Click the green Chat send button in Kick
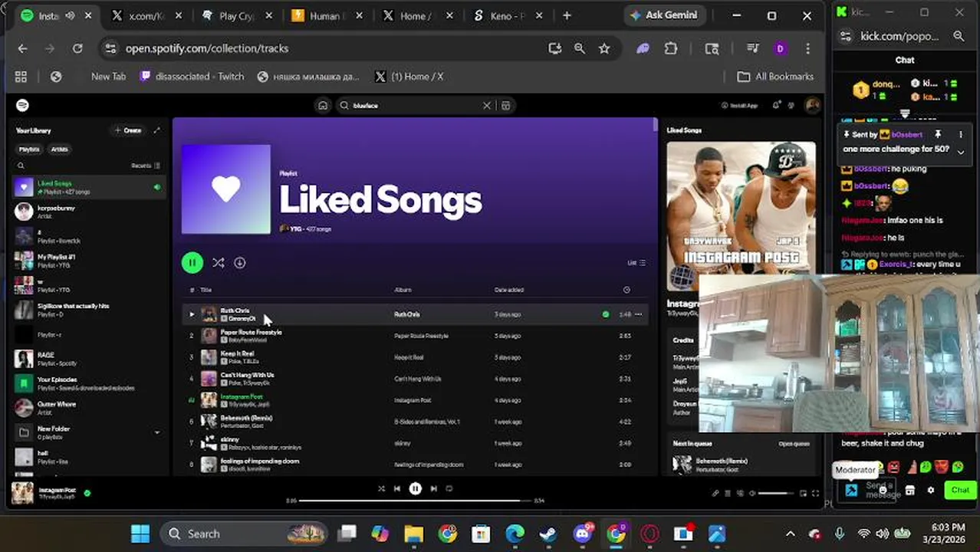Screen dimensions: 980x552 [x=960, y=490]
